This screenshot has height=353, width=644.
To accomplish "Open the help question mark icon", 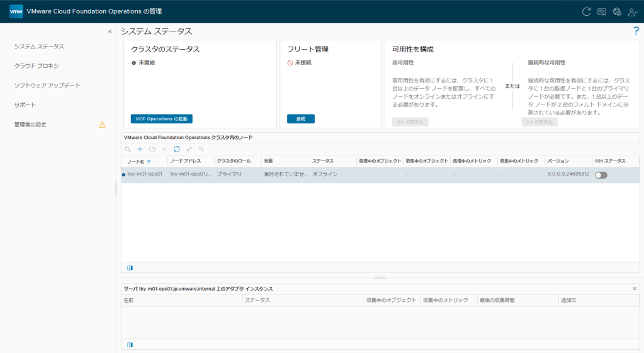I will click(636, 31).
